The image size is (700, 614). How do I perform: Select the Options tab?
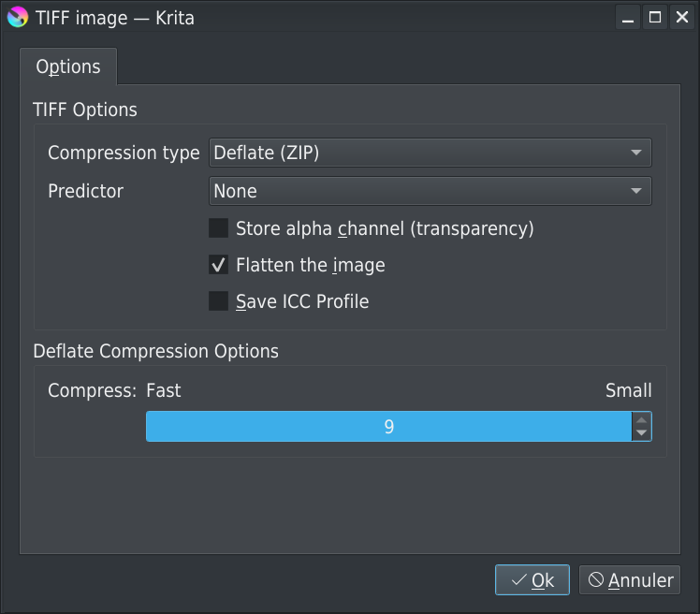pos(67,67)
